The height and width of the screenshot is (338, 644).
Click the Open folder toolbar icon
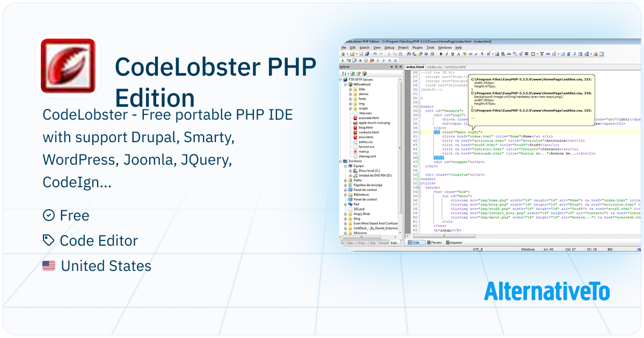pos(352,54)
